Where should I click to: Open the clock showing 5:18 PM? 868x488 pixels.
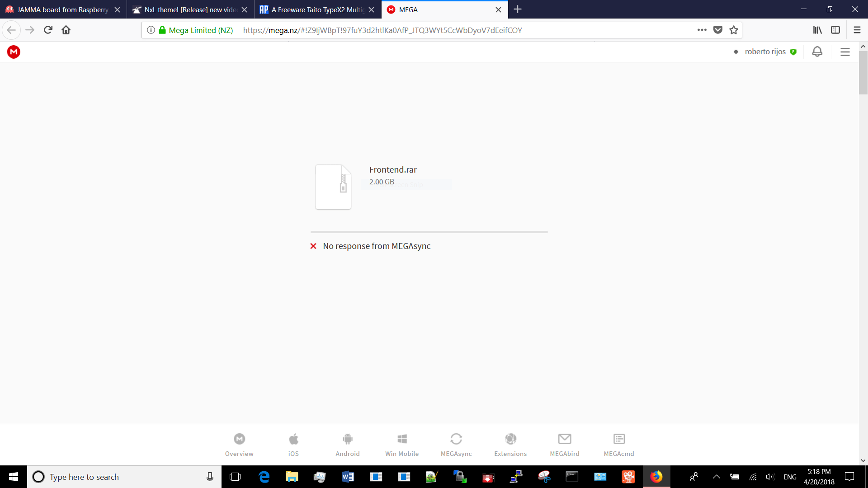point(819,477)
